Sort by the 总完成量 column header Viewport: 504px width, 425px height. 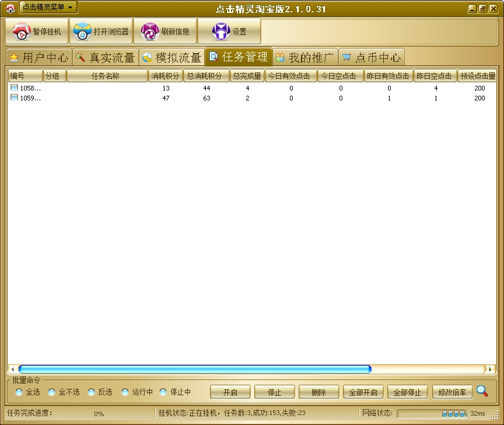247,76
